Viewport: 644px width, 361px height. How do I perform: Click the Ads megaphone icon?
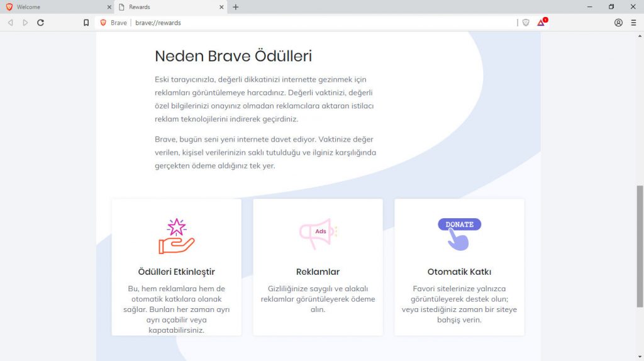(318, 234)
